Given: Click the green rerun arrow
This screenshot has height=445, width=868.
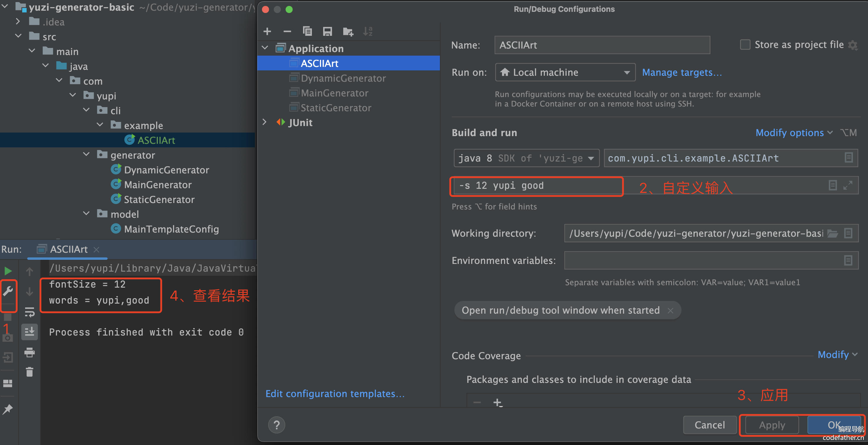Looking at the screenshot, I should [8, 271].
